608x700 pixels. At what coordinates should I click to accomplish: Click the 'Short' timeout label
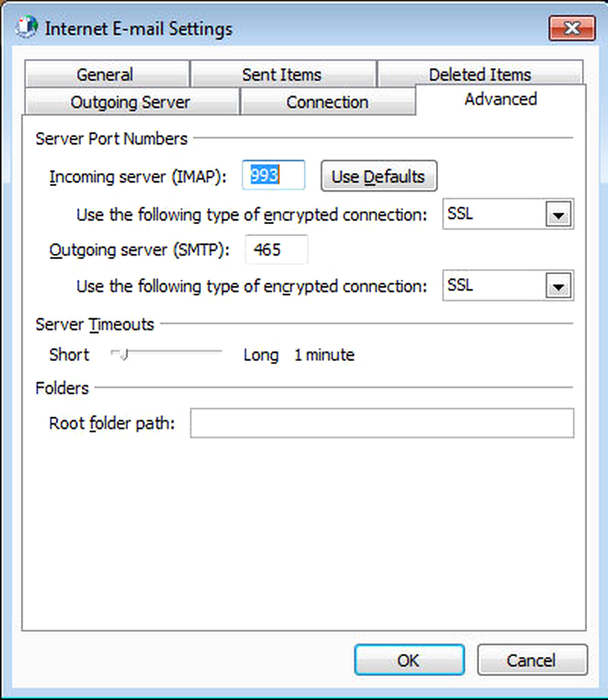[x=69, y=355]
